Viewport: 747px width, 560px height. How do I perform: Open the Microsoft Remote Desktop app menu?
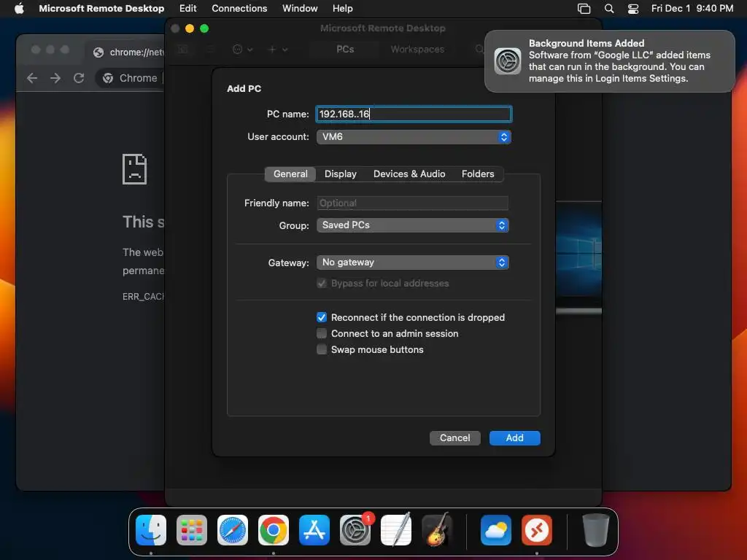(101, 8)
